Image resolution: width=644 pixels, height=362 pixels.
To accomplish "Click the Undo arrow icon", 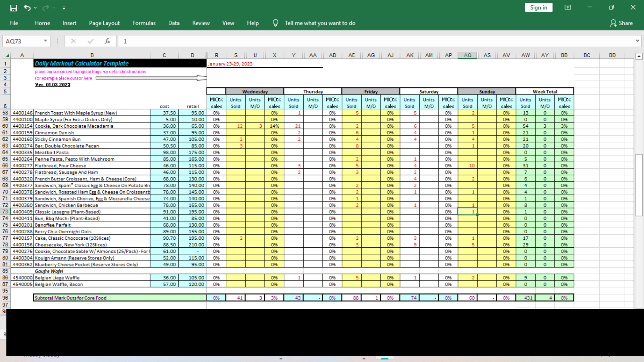I will point(27,8).
